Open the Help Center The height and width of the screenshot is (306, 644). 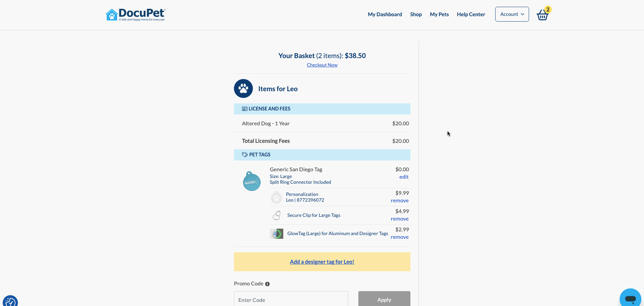(471, 14)
